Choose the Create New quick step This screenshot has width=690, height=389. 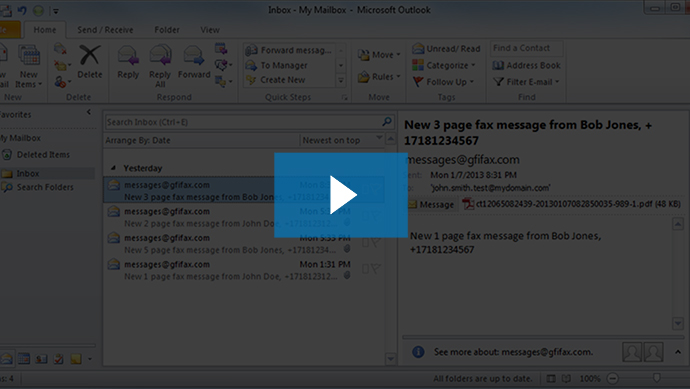pos(276,80)
